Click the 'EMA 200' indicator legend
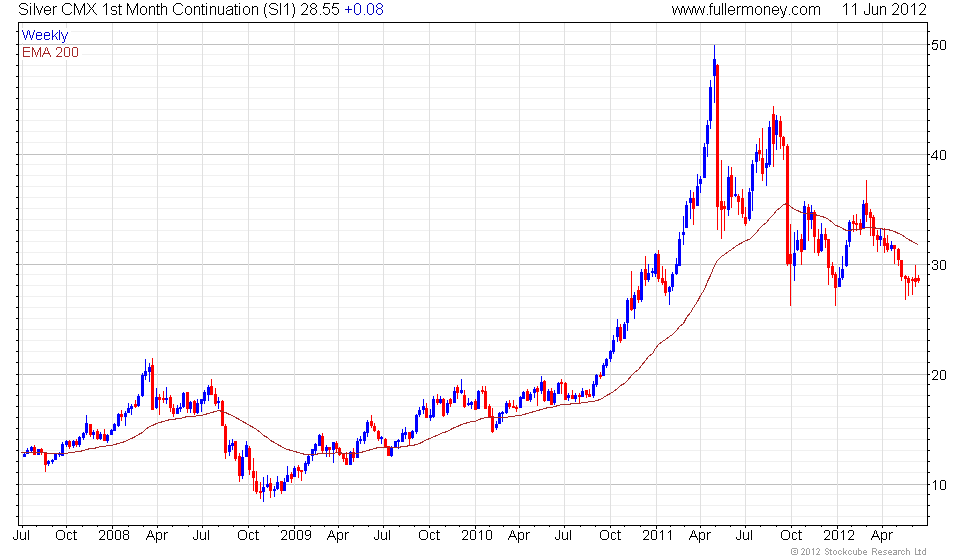 pos(51,52)
